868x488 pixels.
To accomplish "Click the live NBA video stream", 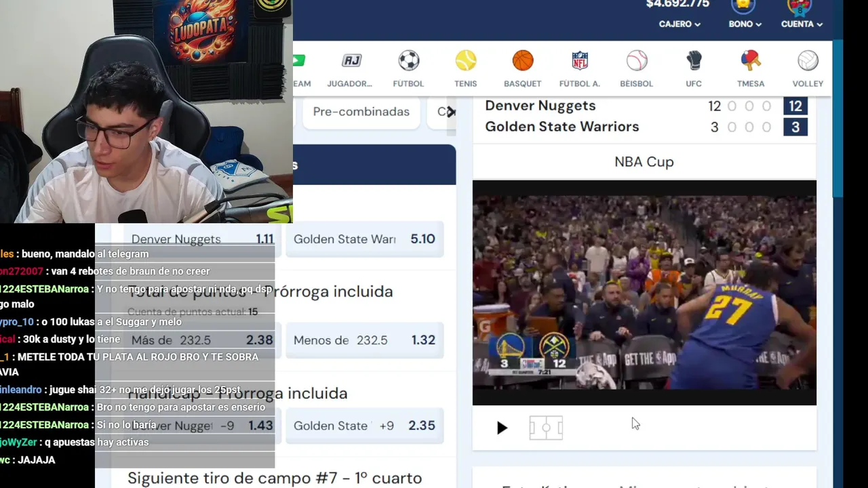I will click(644, 293).
